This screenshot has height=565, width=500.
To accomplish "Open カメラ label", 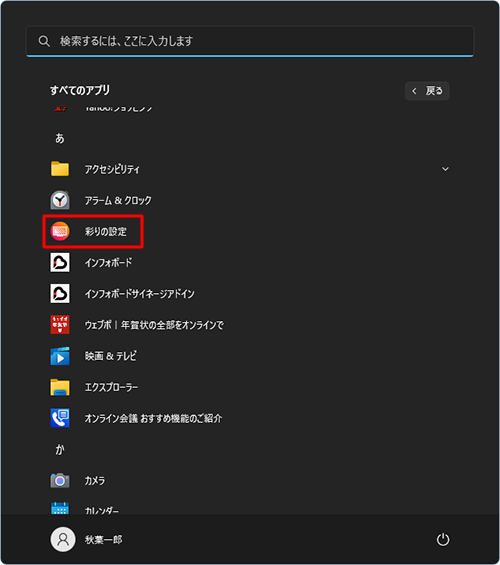I will point(95,481).
